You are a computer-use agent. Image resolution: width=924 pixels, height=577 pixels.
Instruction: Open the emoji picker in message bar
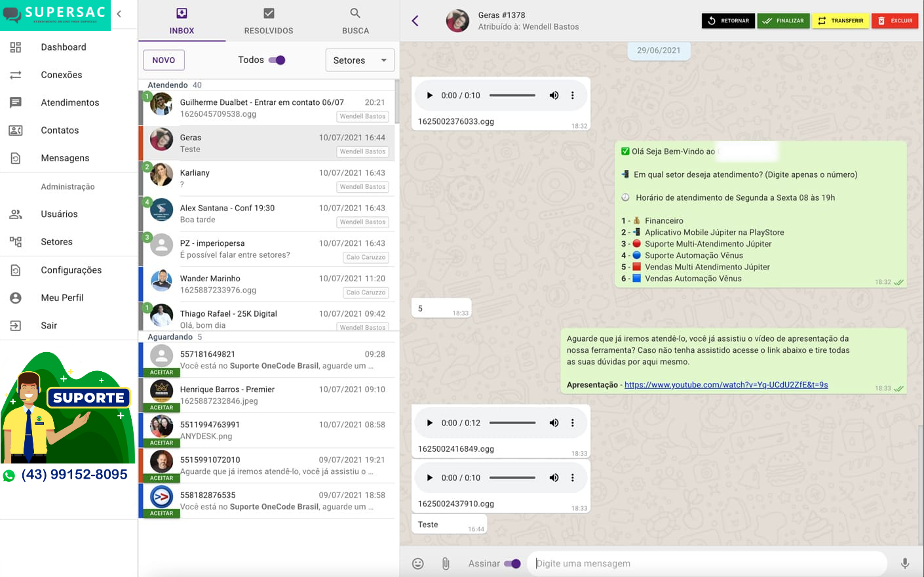point(418,563)
